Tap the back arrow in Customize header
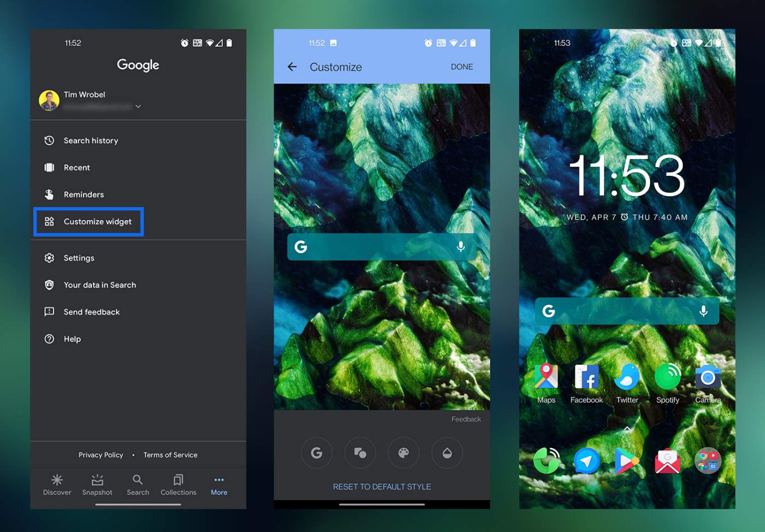765x532 pixels. click(x=292, y=67)
